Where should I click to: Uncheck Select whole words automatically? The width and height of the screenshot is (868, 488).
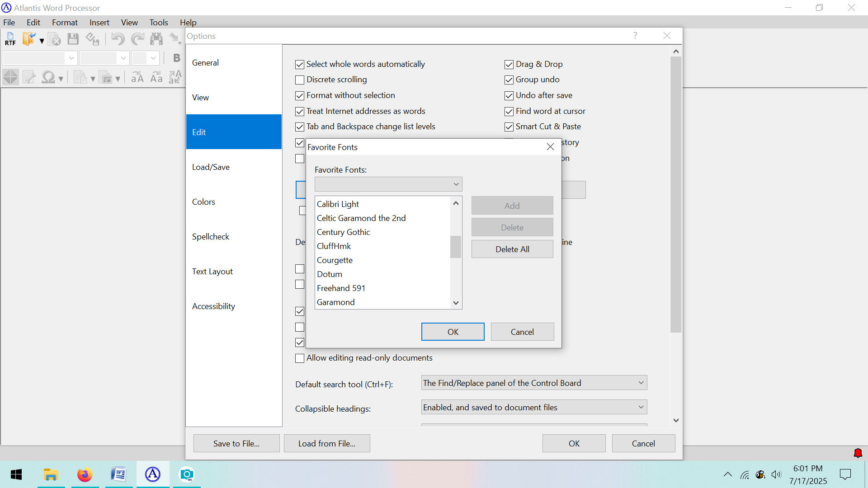pyautogui.click(x=300, y=65)
